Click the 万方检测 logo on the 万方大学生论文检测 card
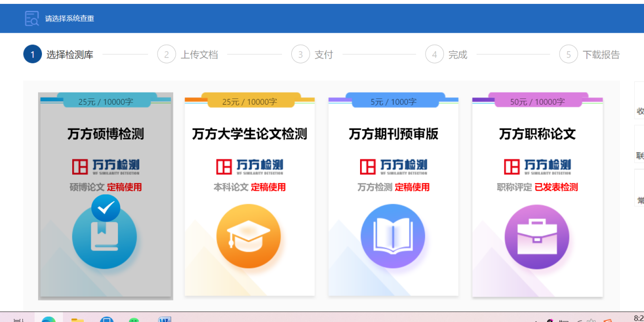The height and width of the screenshot is (322, 644). click(x=249, y=167)
